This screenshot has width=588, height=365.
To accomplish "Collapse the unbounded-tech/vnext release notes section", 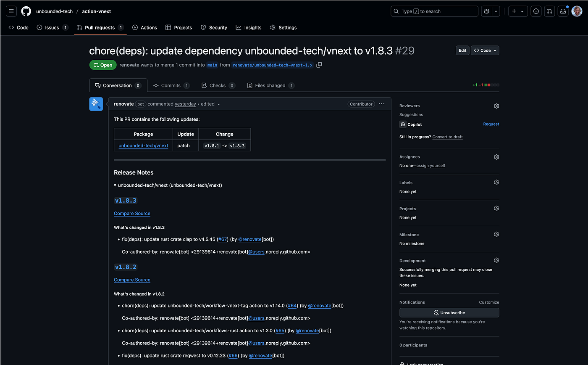I will click(x=115, y=185).
